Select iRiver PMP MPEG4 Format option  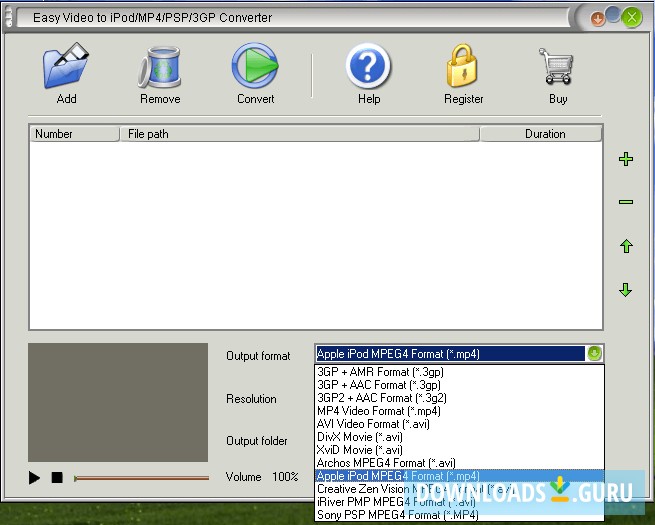coord(459,502)
